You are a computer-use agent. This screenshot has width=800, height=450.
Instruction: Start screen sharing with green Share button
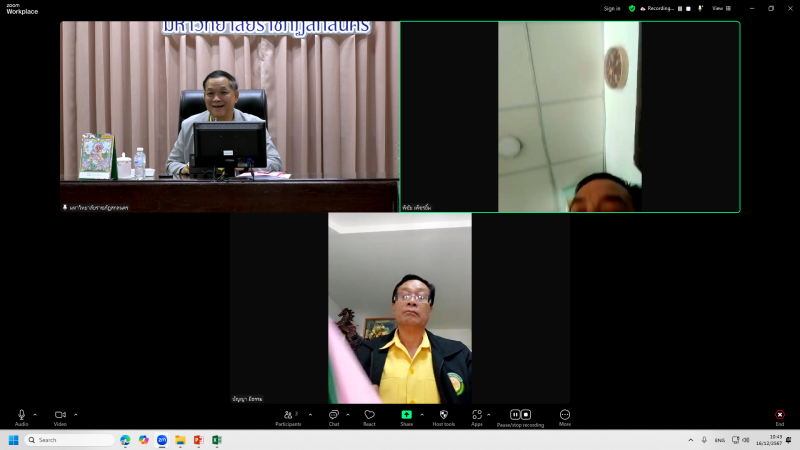406,415
